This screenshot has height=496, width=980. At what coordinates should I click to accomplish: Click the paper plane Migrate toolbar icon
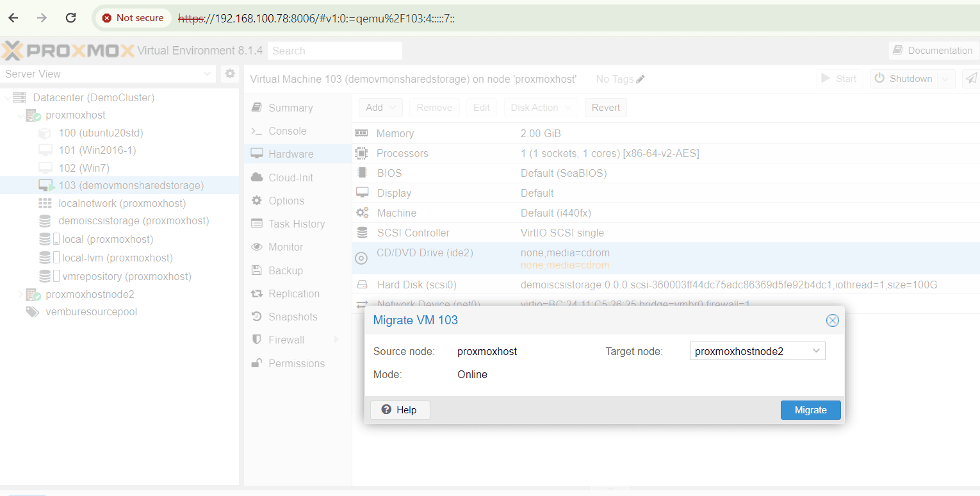pos(972,79)
